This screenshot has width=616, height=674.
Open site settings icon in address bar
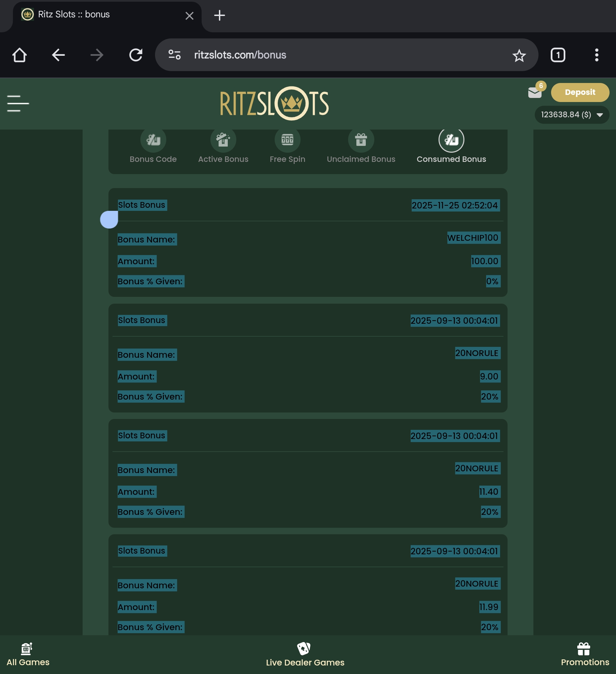[x=174, y=55]
